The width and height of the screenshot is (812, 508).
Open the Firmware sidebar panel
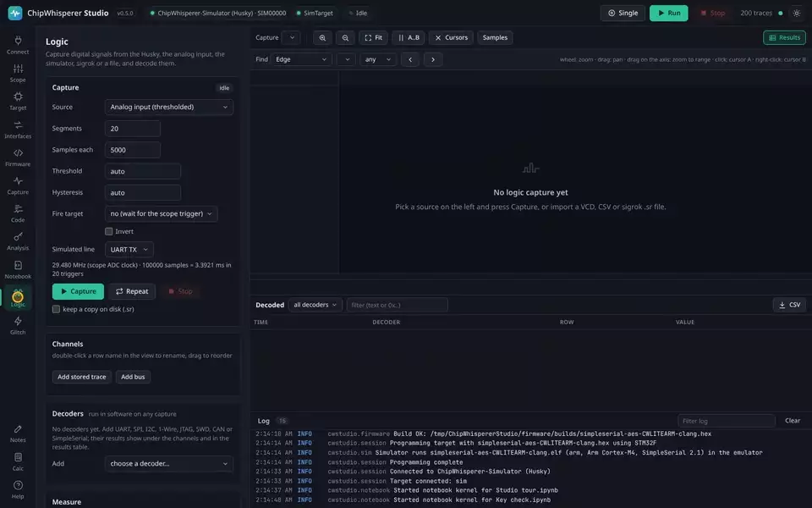coord(18,157)
